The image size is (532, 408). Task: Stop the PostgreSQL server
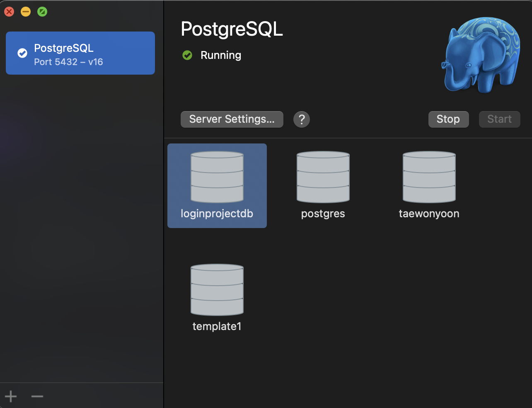click(448, 119)
